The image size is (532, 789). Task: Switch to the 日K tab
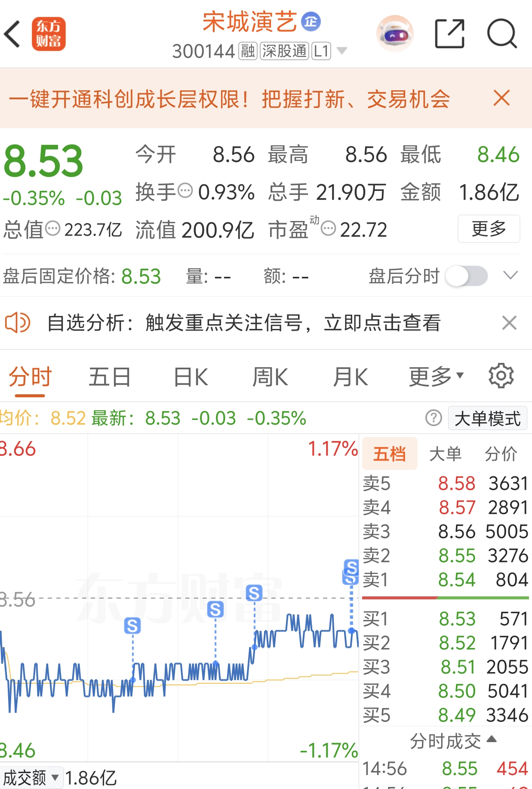click(x=191, y=377)
